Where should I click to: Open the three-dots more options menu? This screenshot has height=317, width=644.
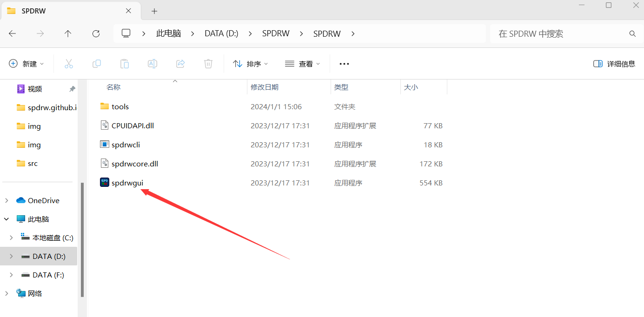click(344, 64)
